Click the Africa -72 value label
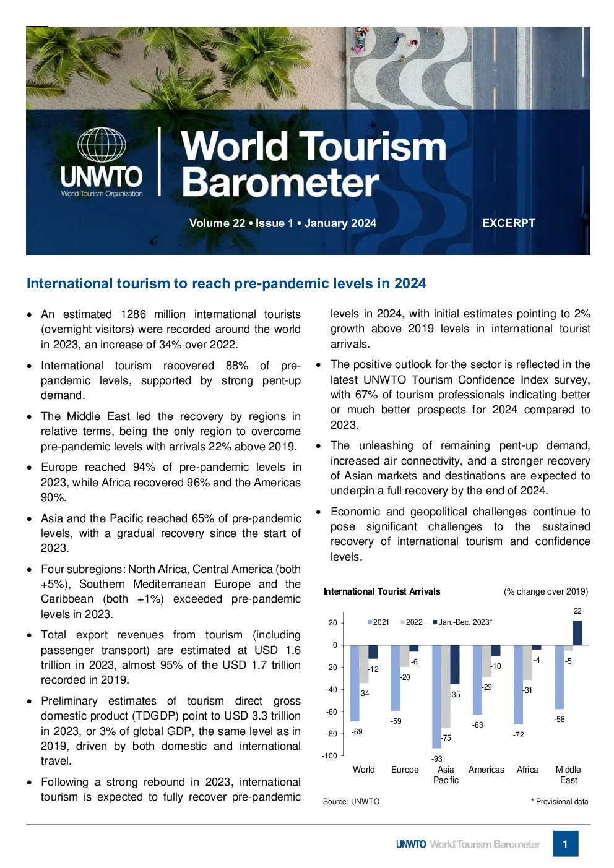This screenshot has width=614, height=868. (x=519, y=735)
